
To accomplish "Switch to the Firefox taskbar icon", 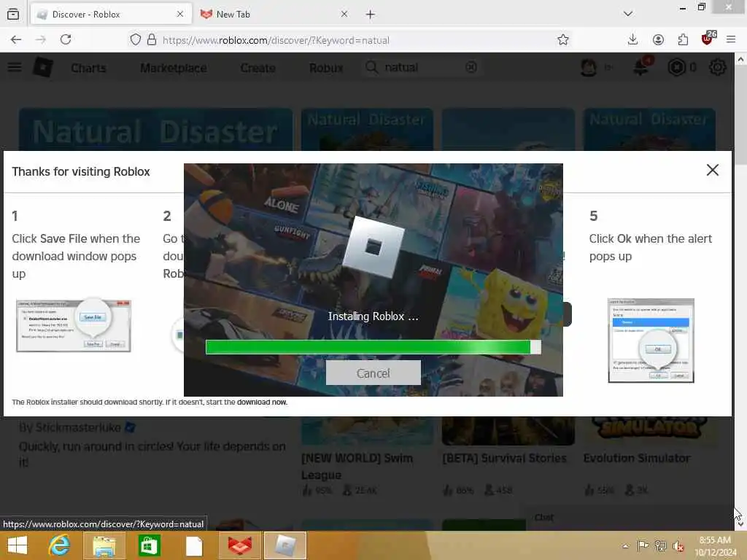I will click(x=239, y=545).
